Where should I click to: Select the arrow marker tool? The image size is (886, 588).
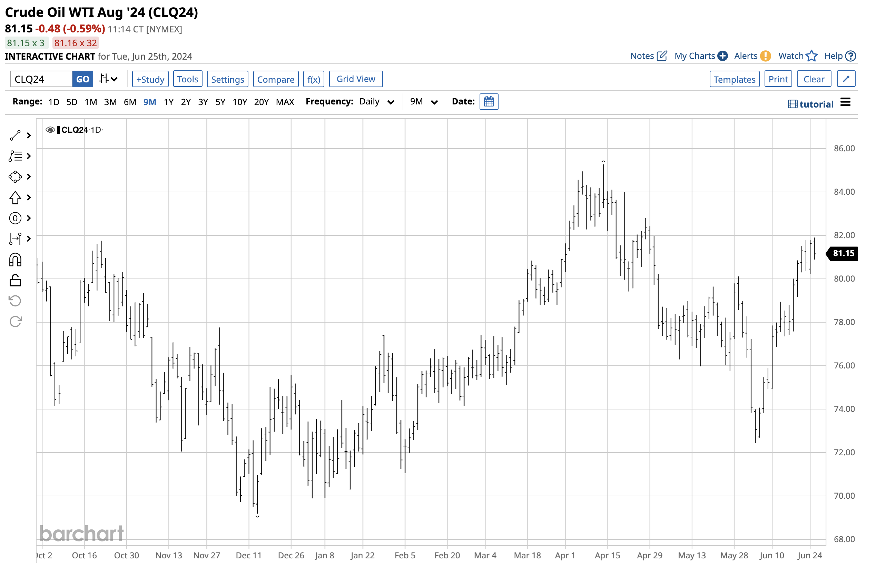[15, 197]
